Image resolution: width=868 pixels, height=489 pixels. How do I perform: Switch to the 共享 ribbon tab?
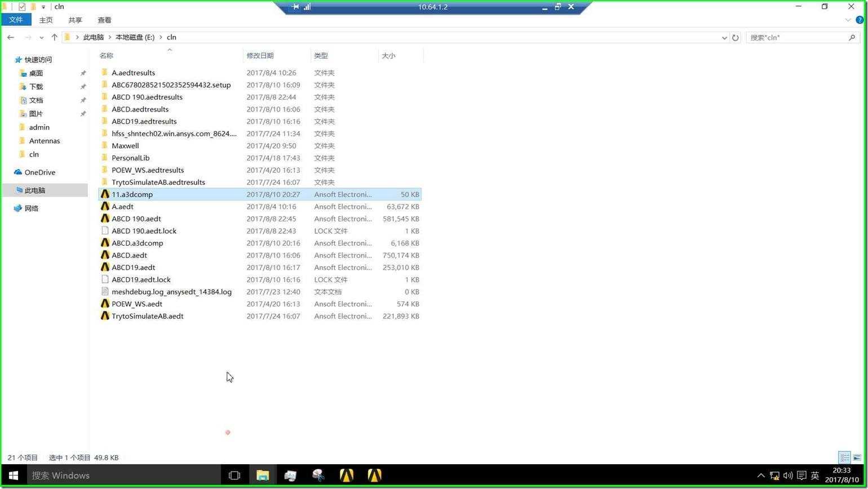(x=76, y=20)
